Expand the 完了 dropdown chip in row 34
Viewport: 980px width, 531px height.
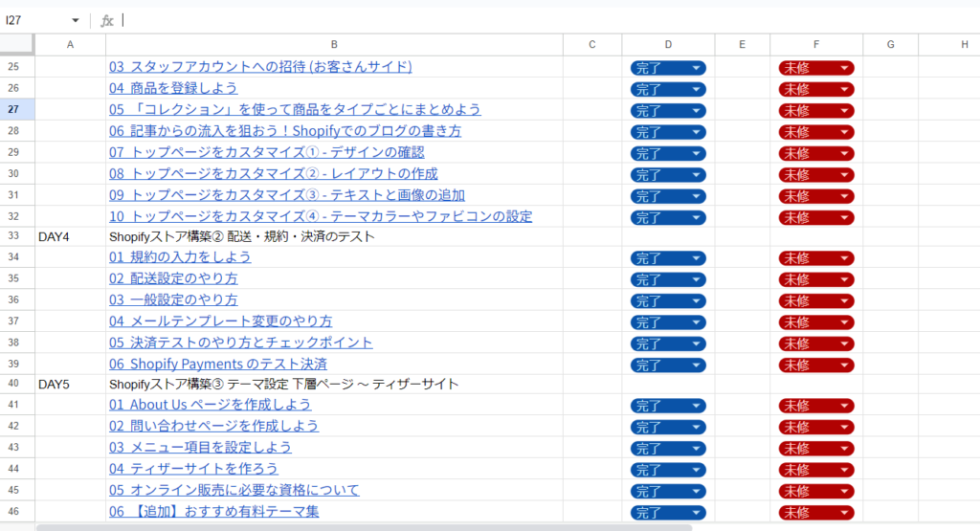[x=668, y=257]
